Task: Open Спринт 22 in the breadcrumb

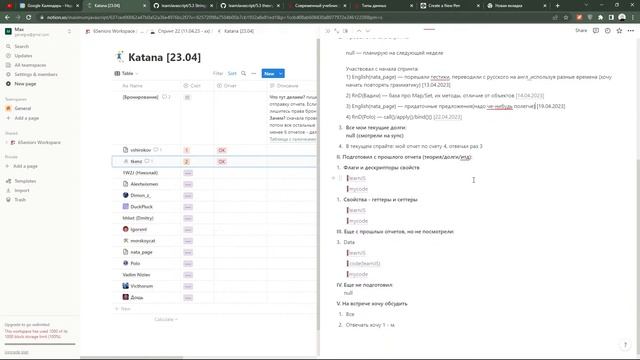Action: [180, 31]
